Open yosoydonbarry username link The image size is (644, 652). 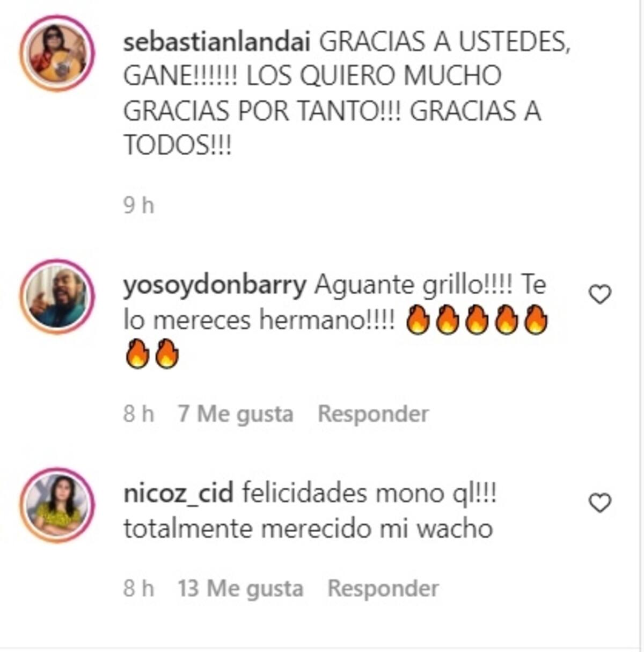215,286
